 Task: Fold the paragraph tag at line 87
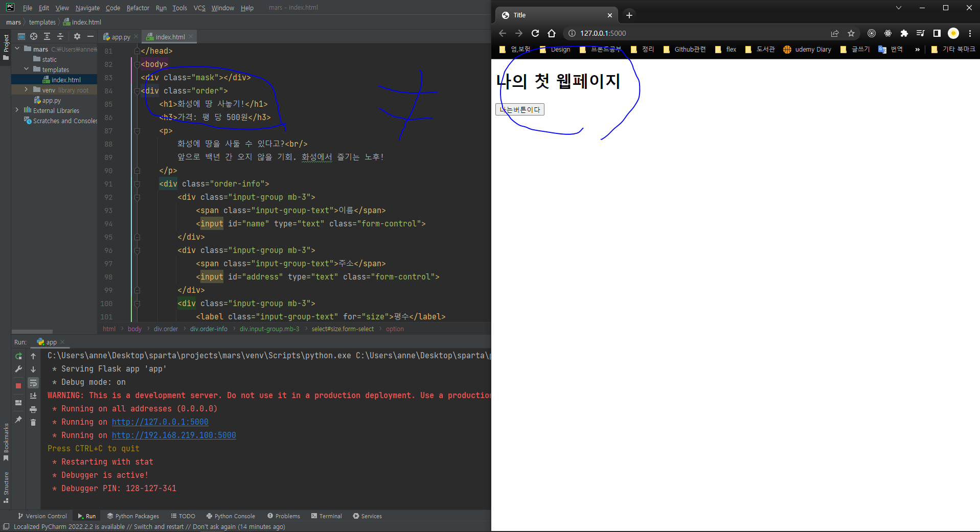point(137,131)
